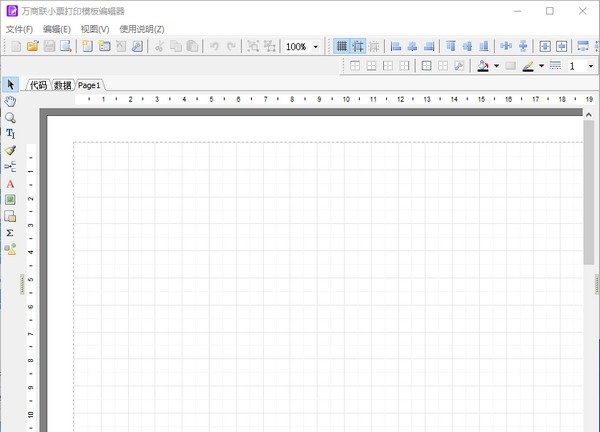
Task: Expand the fill color dropdown arrow
Action: pos(496,67)
